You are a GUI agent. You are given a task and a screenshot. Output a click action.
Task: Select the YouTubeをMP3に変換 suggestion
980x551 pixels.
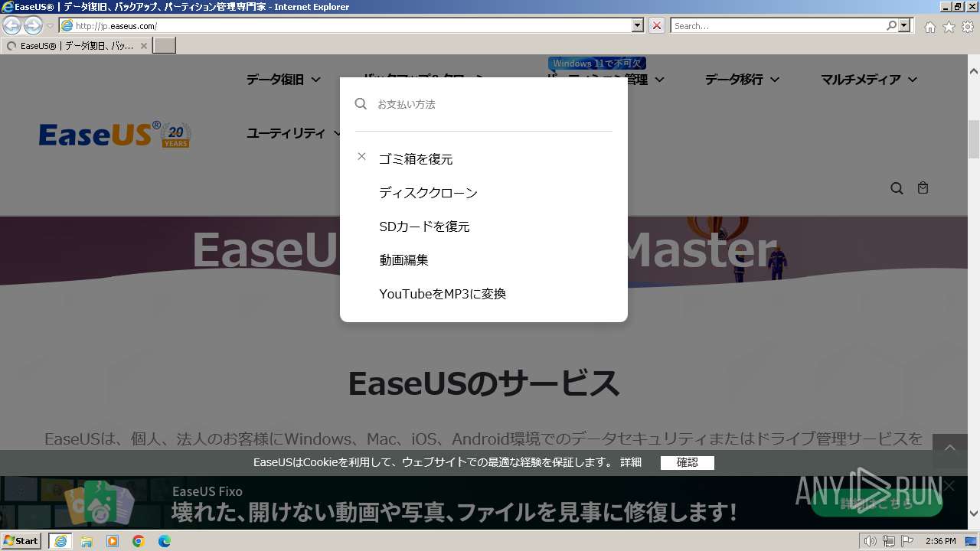click(x=443, y=294)
